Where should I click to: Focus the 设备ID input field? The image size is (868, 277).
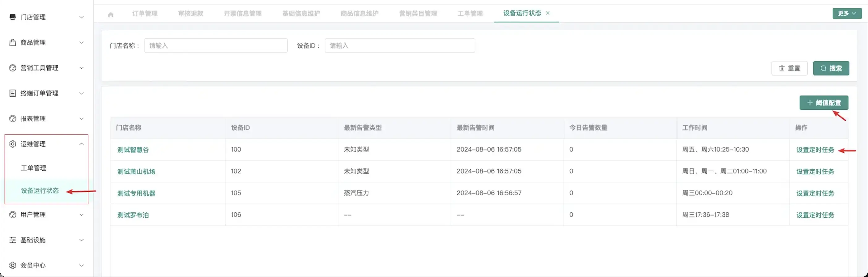coord(400,45)
